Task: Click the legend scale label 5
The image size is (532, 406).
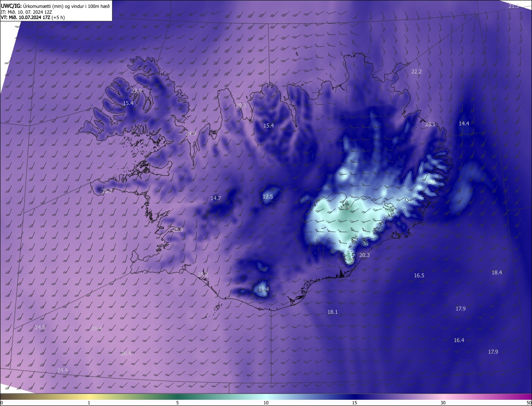Action: (x=177, y=403)
